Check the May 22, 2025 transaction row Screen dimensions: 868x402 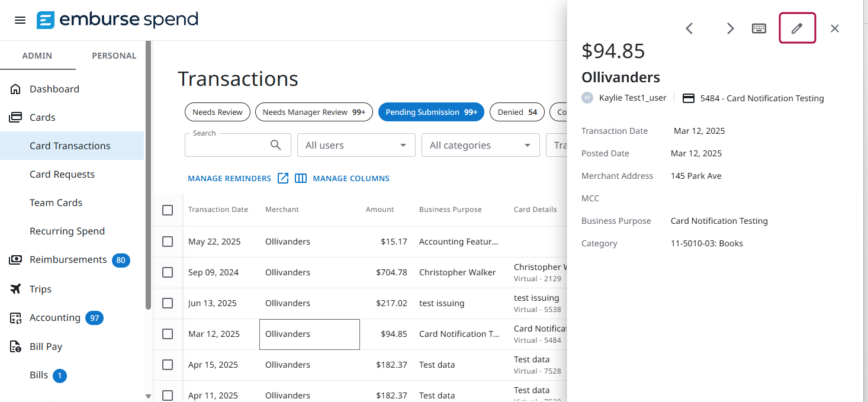point(168,242)
